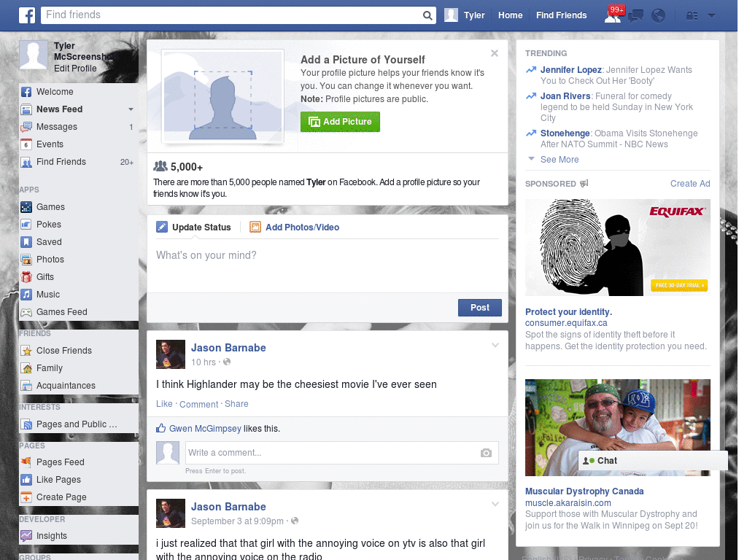
Task: Open the Saved bookmark icon
Action: (x=26, y=242)
